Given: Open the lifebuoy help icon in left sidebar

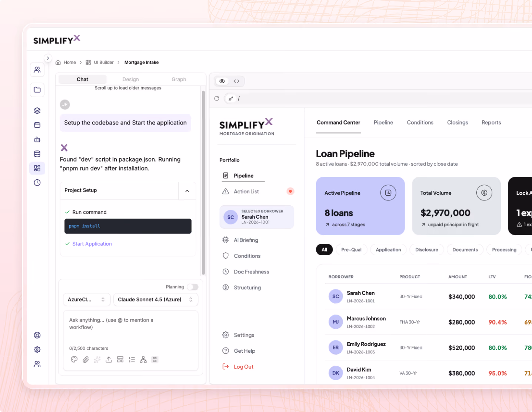Looking at the screenshot, I should click(37, 335).
